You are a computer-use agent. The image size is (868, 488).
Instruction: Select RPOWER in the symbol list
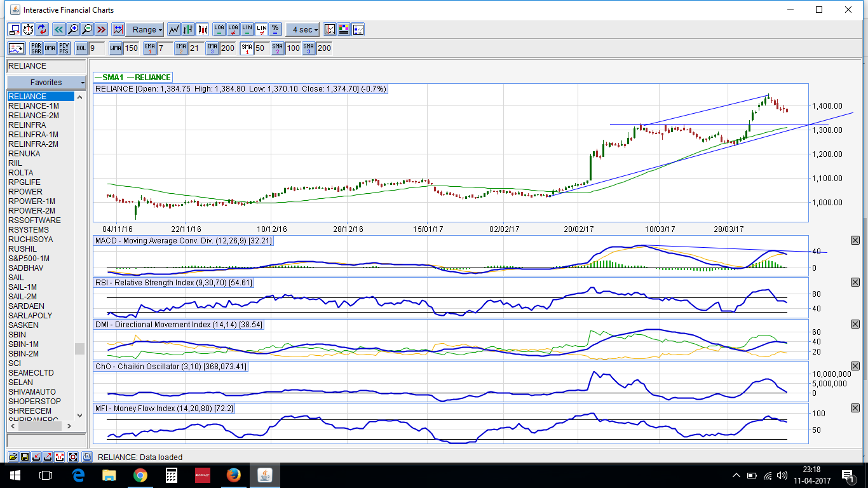(x=41, y=192)
